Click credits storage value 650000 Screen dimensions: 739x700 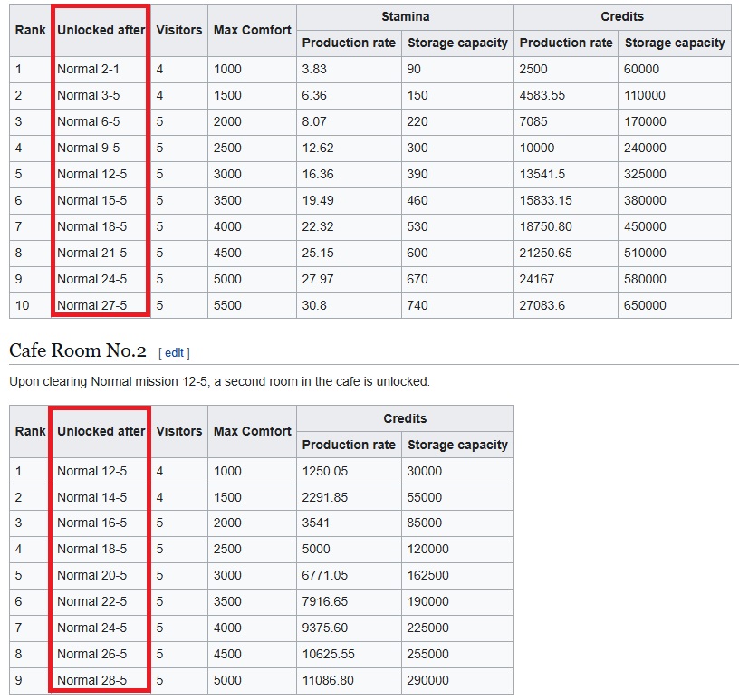[x=645, y=305]
